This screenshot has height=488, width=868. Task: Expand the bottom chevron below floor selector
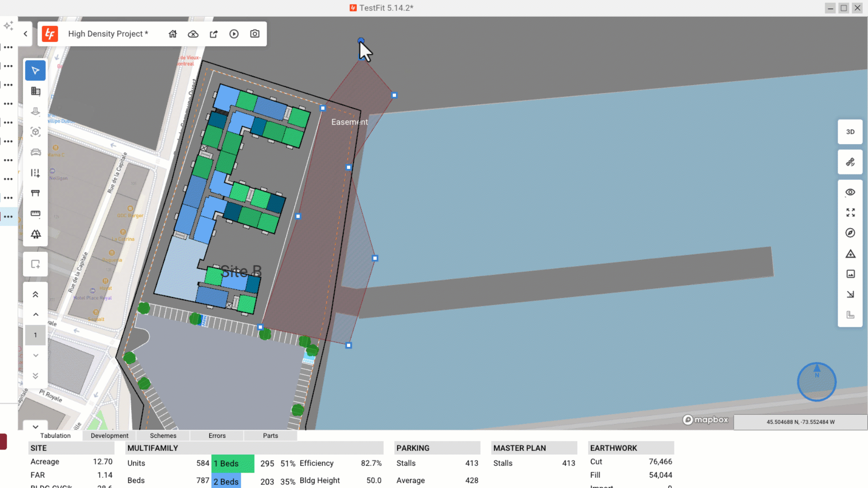tap(35, 427)
